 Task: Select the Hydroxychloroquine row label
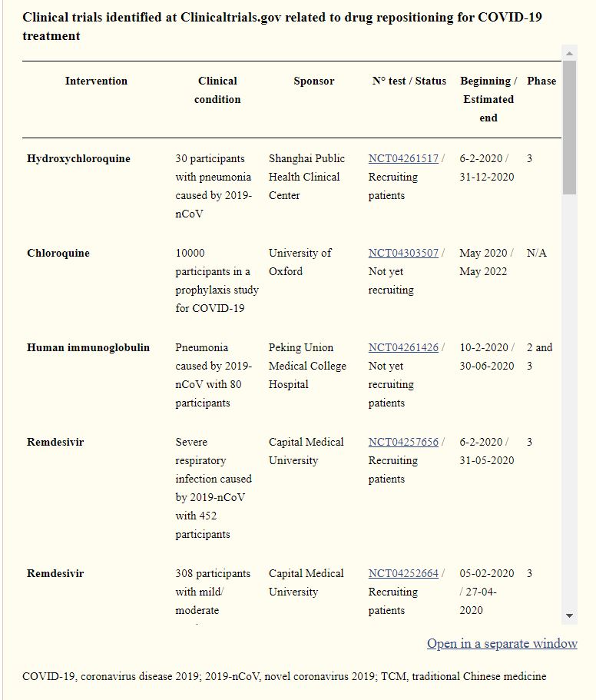point(78,159)
